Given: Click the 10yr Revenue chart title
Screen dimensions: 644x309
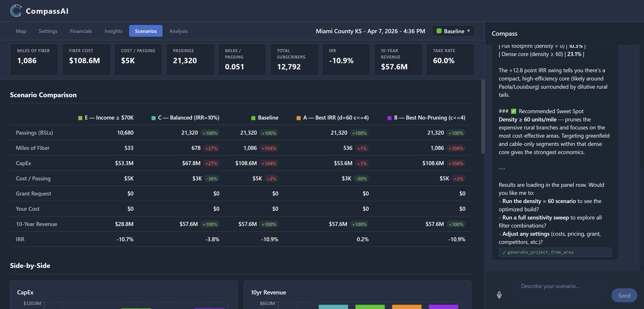Looking at the screenshot, I should pos(269,293).
